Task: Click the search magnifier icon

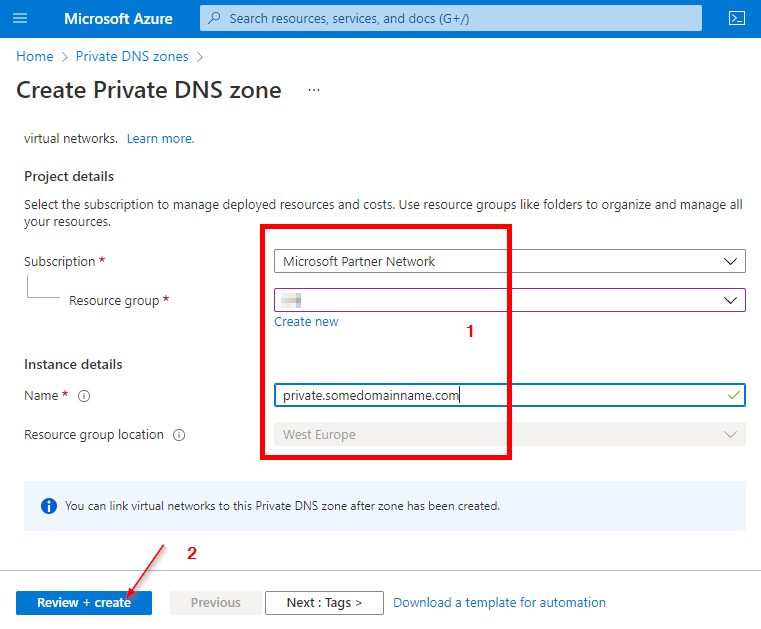Action: coord(214,18)
